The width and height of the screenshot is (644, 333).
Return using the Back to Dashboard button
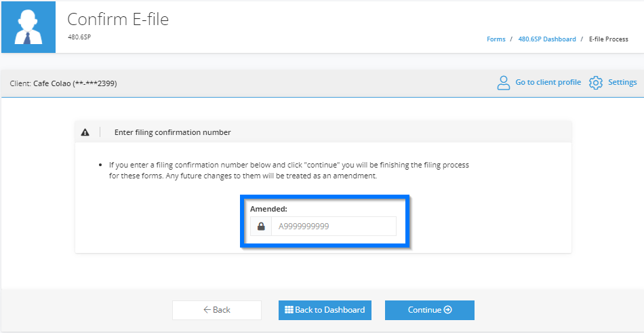coord(325,310)
